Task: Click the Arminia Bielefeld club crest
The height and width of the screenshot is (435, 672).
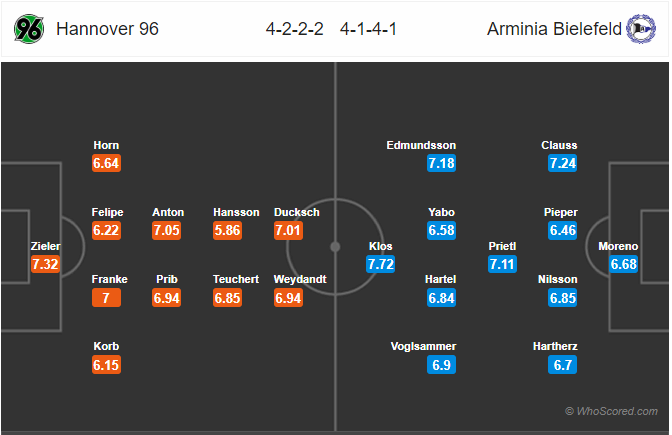Action: pos(641,29)
